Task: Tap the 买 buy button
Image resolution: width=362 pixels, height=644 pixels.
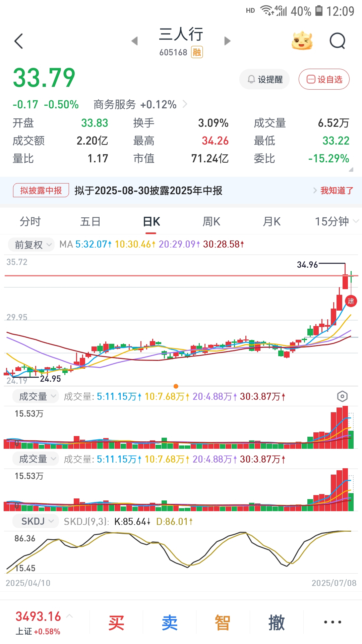Action: pyautogui.click(x=116, y=623)
